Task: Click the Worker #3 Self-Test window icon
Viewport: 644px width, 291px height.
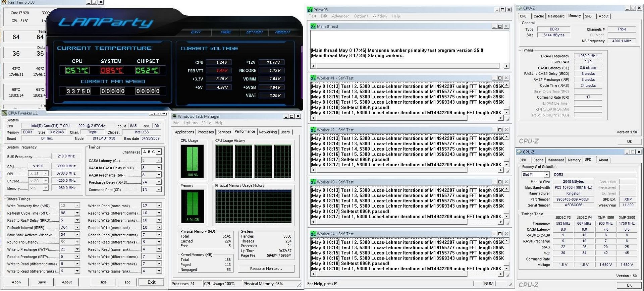Action: [313, 182]
